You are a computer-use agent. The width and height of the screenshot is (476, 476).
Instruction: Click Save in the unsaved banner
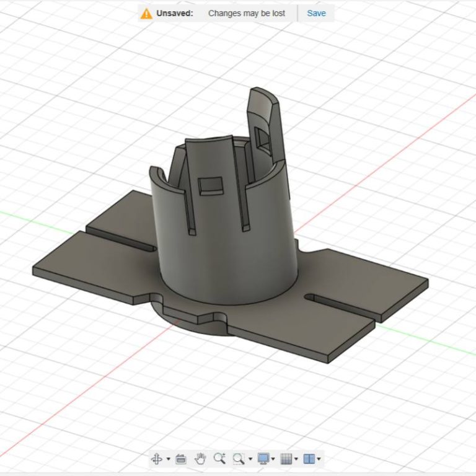click(x=316, y=13)
